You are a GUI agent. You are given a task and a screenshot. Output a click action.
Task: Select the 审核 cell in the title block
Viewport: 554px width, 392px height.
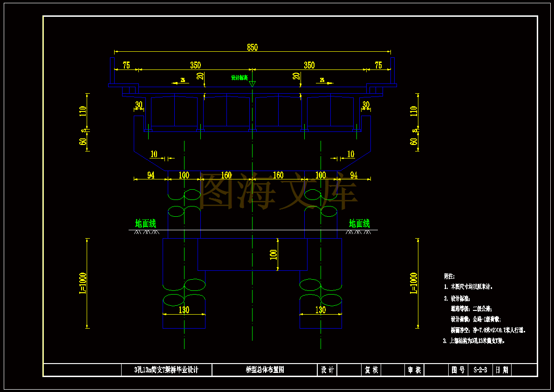coord(414,370)
